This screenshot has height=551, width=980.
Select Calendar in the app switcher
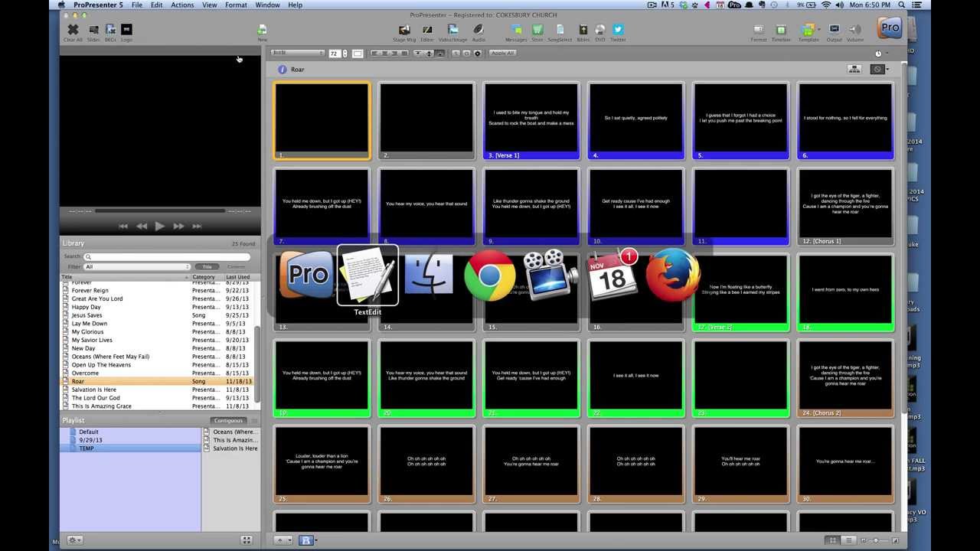tap(612, 275)
